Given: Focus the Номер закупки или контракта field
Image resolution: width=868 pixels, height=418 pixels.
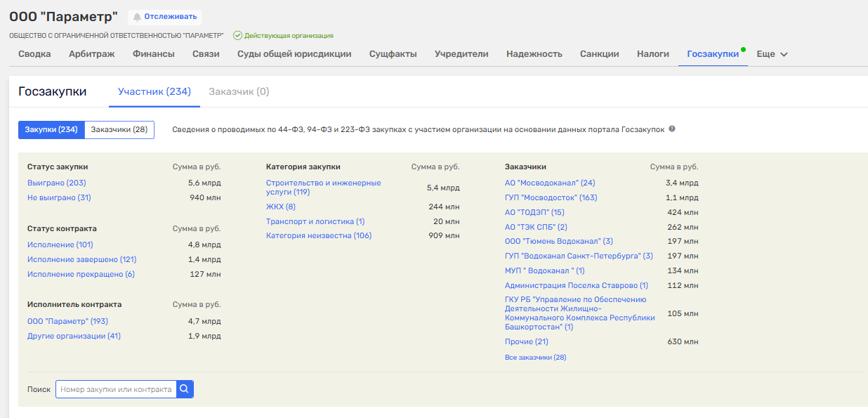Looking at the screenshot, I should [116, 389].
